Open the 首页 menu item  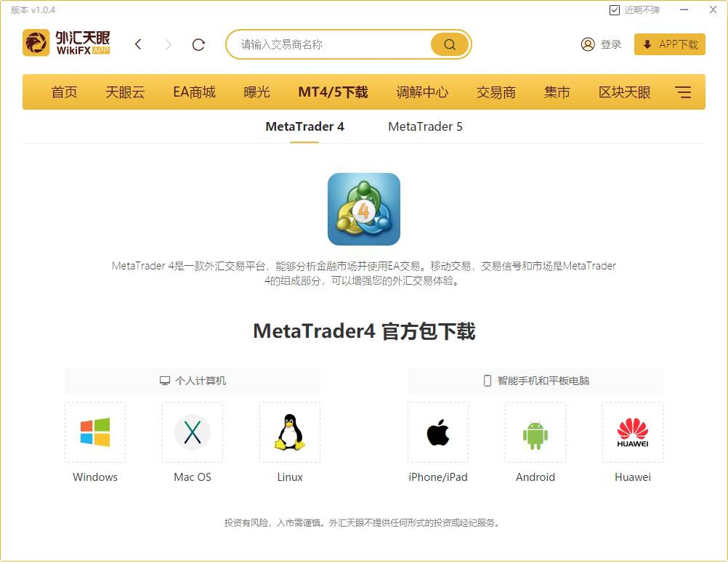[64, 92]
